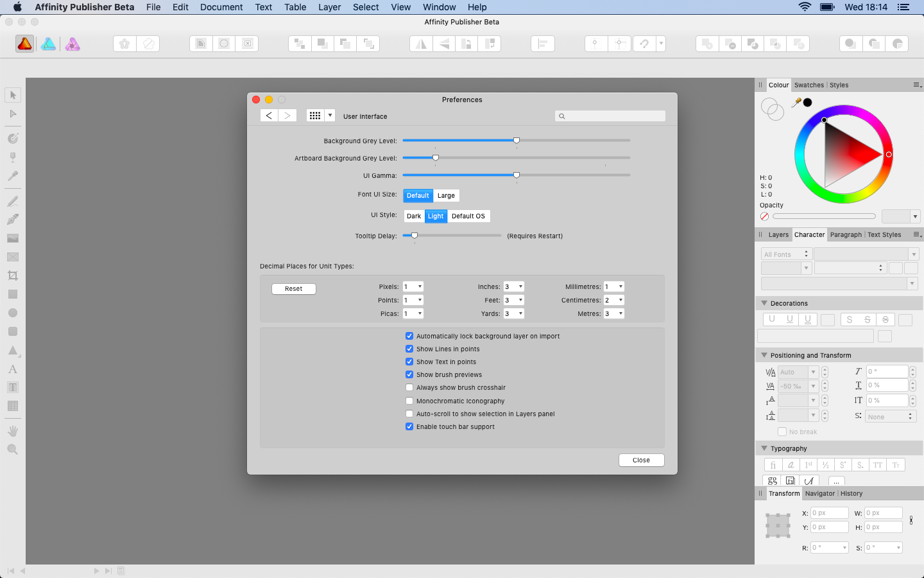
Task: Click the more typography options button
Action: point(836,481)
